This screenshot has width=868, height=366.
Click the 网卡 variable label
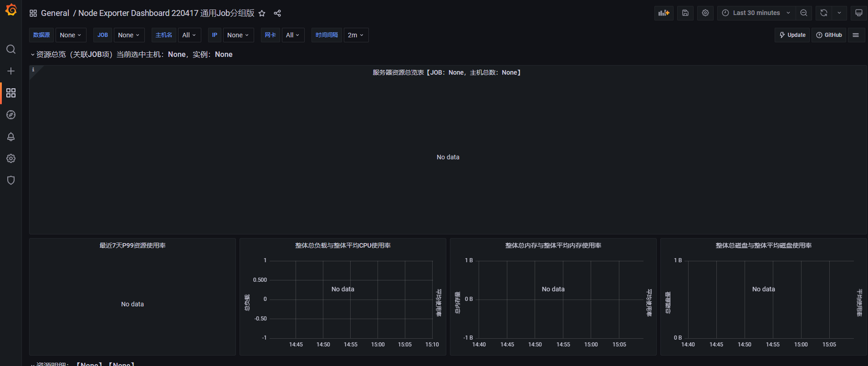point(271,35)
